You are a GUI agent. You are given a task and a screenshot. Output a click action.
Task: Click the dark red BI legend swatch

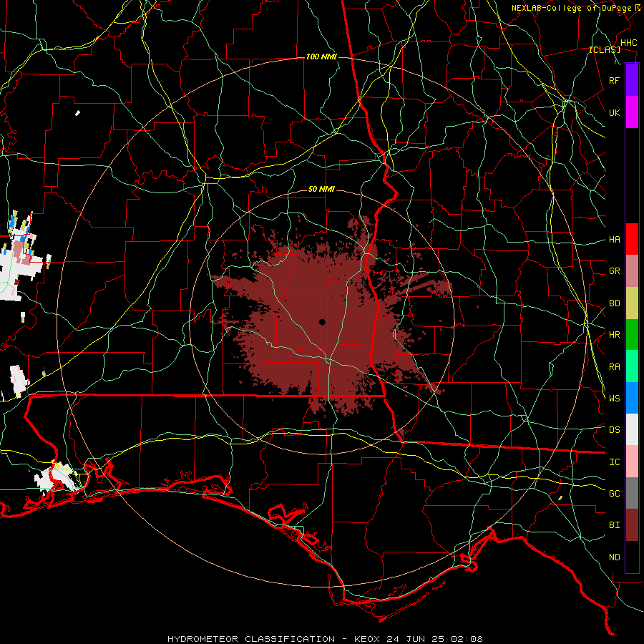pyautogui.click(x=632, y=525)
